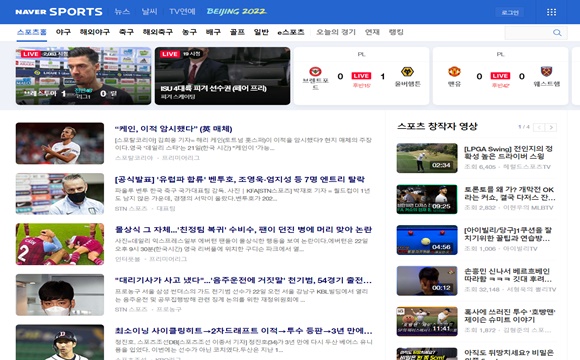Open the apps grid menu icon

[x=551, y=12]
